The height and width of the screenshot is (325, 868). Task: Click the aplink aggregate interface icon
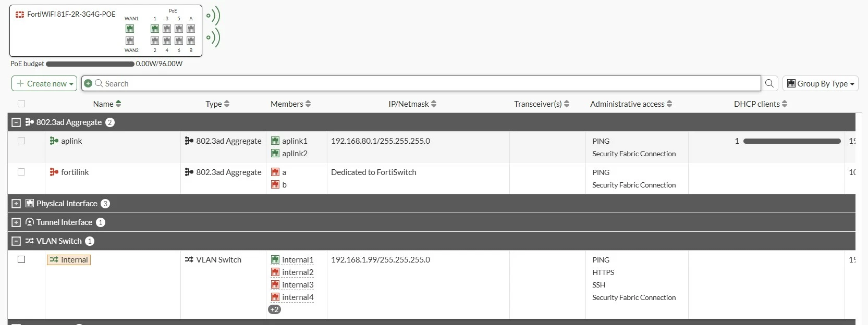pos(54,141)
